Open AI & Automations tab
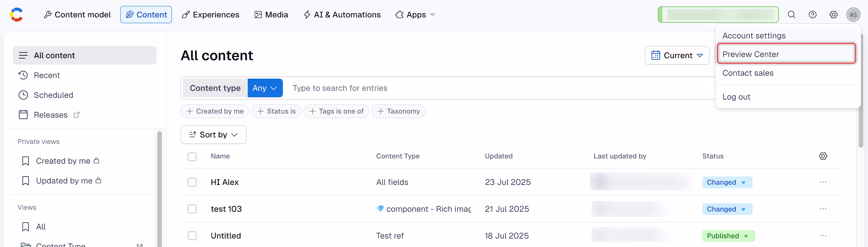This screenshot has height=247, width=868. pos(342,15)
